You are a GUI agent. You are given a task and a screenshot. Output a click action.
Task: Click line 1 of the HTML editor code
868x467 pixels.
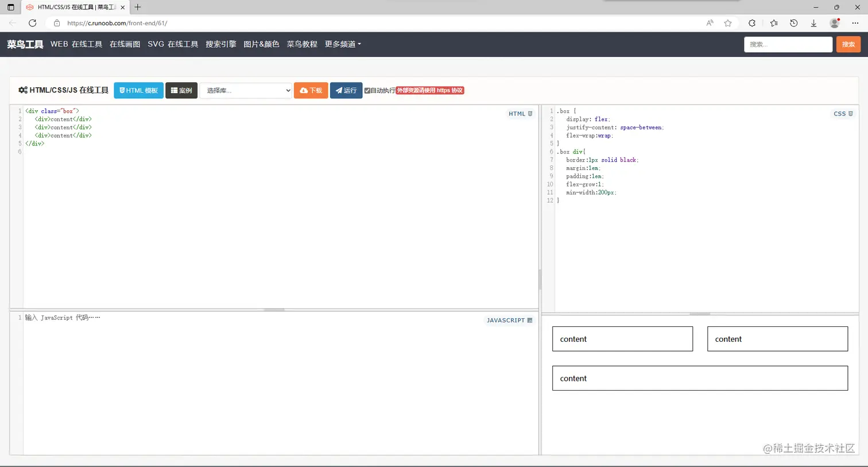pyautogui.click(x=52, y=111)
